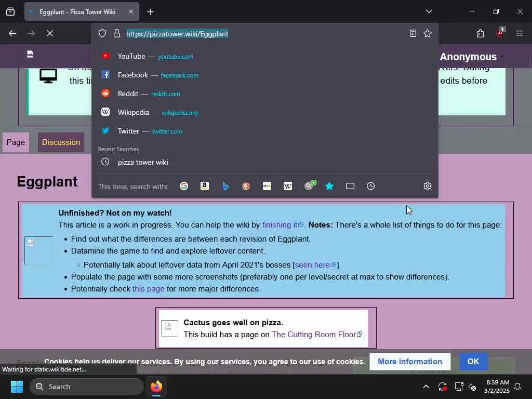Click the update sync tray icon
Viewport: 532px width, 399px height.
443,387
